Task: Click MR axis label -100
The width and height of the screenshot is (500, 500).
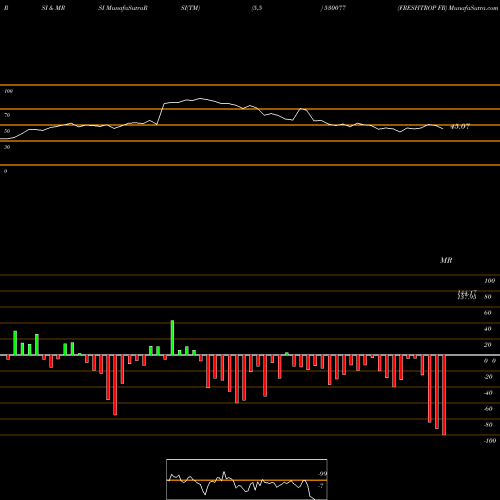Action: [x=490, y=441]
